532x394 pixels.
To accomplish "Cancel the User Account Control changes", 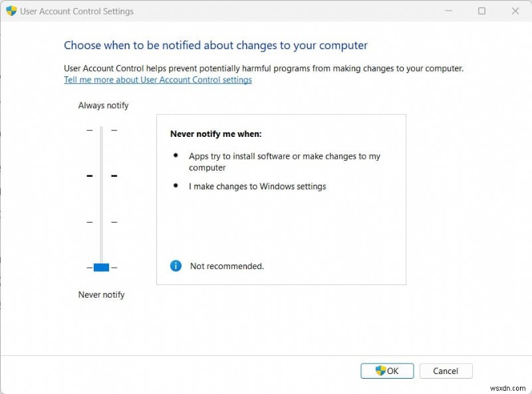I will [446, 371].
